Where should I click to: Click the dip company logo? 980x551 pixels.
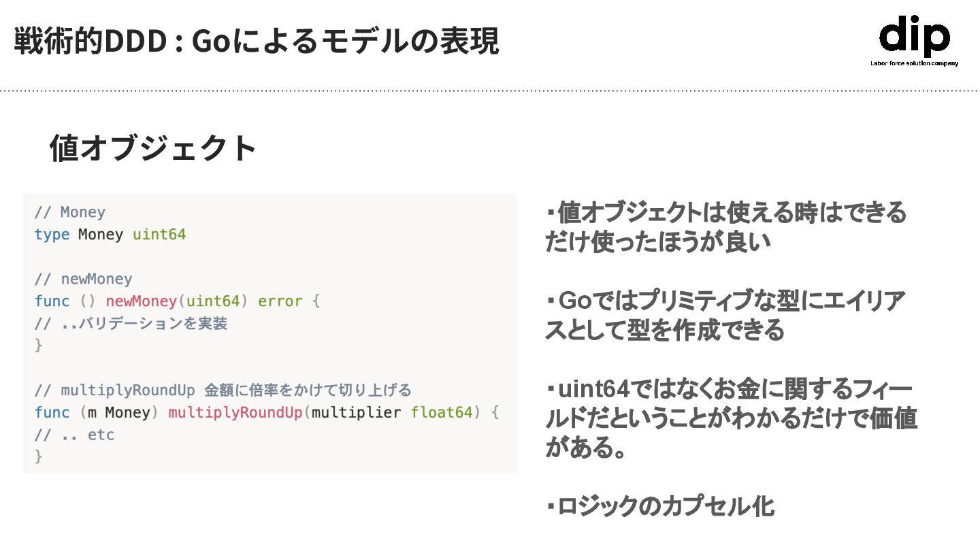[x=914, y=36]
